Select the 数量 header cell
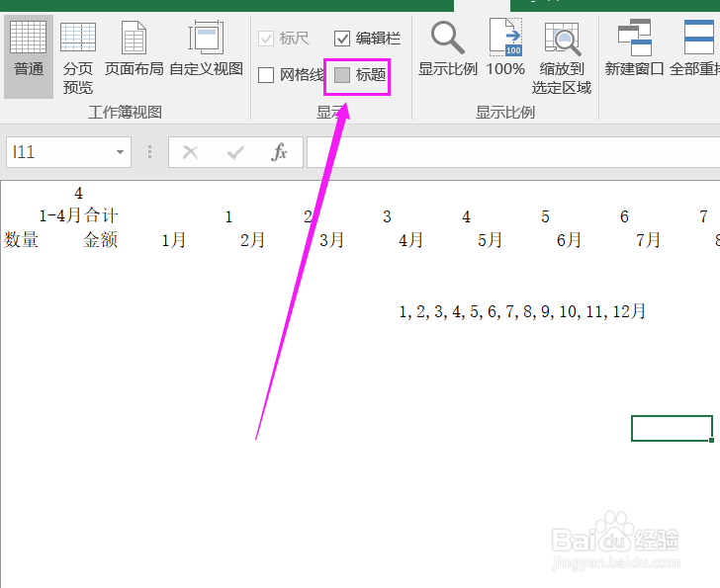Image resolution: width=720 pixels, height=588 pixels. [21, 240]
